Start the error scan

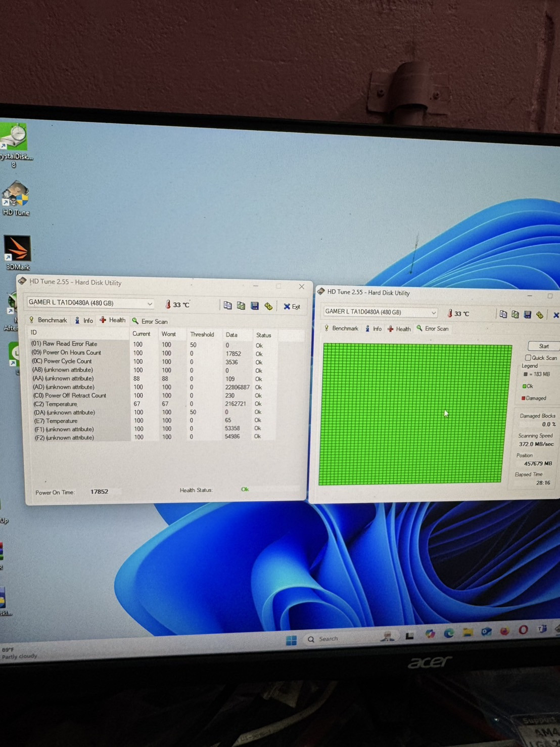coord(544,346)
